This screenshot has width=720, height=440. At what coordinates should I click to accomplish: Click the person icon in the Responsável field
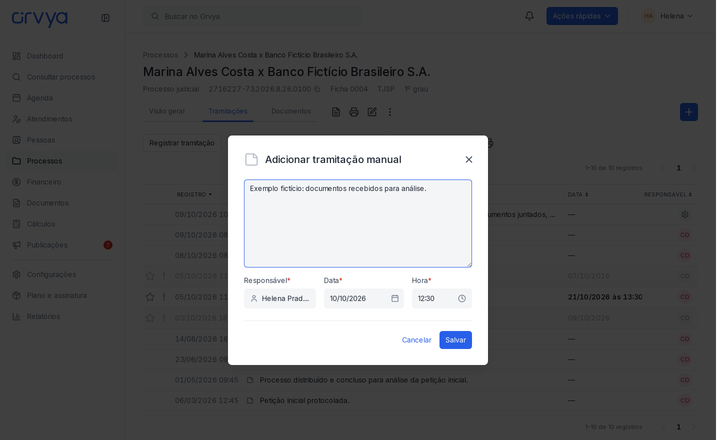[253, 299]
